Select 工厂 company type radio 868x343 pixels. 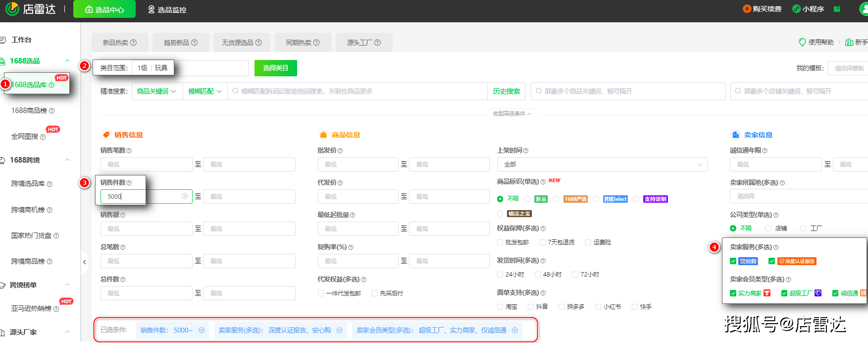pos(803,229)
